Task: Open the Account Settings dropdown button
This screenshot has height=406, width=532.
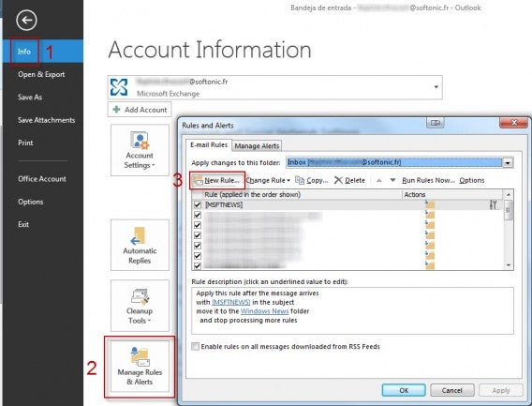Action: (x=140, y=150)
